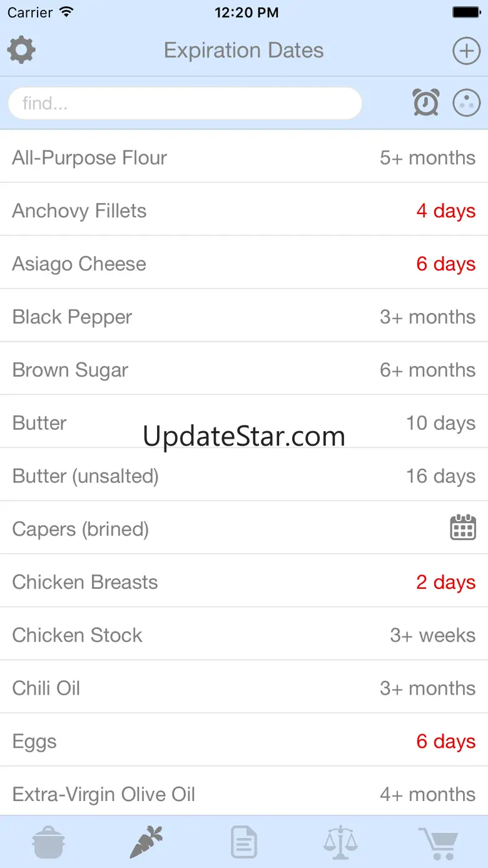Tap the Asiago Cheese row
Screen dimensions: 488x868
[x=243, y=264]
